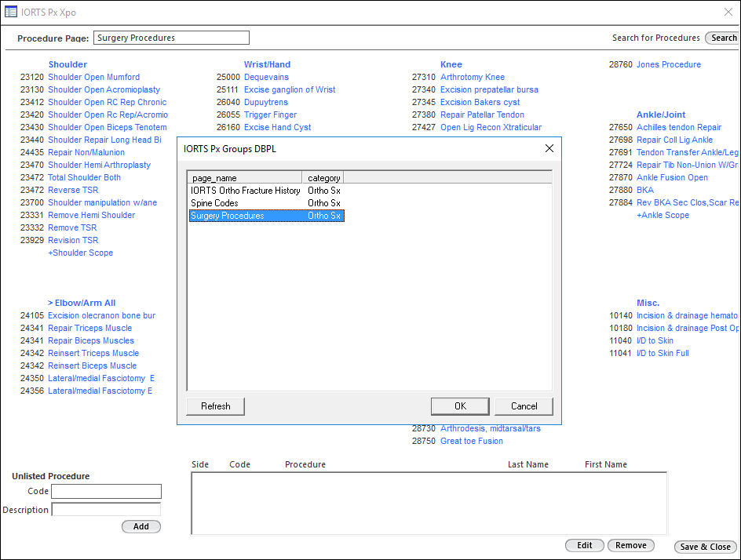Select Shoulder manipulation w/ane procedure
741x560 pixels.
tap(103, 202)
